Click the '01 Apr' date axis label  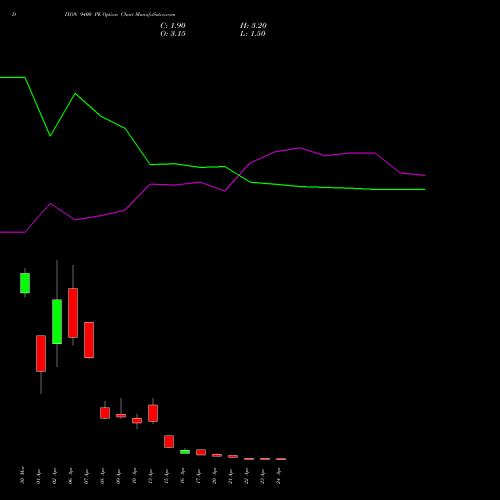[x=38, y=476]
